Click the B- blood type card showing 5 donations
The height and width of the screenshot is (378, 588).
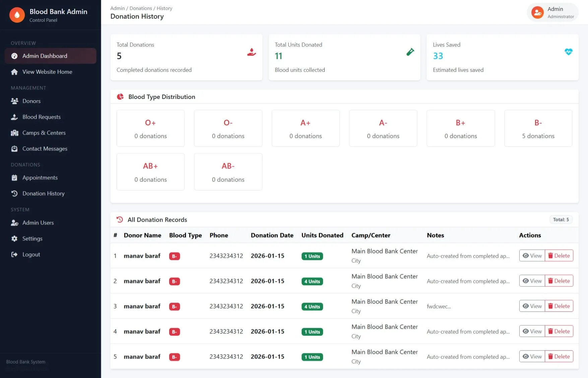tap(538, 128)
